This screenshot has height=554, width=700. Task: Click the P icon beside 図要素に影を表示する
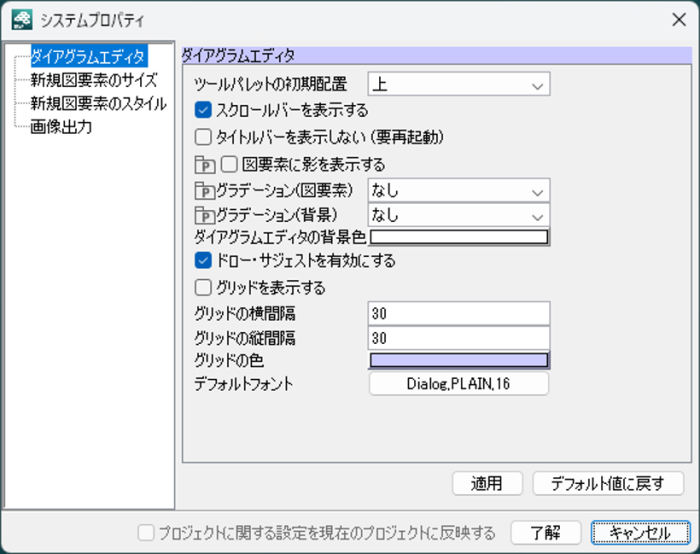pos(204,164)
